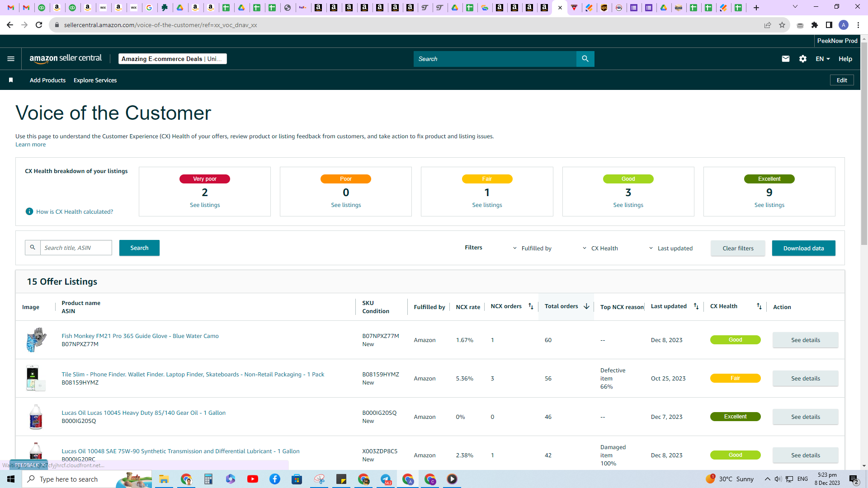Viewport: 868px width, 488px height.
Task: Click the Seller Central header search field
Action: pyautogui.click(x=495, y=59)
